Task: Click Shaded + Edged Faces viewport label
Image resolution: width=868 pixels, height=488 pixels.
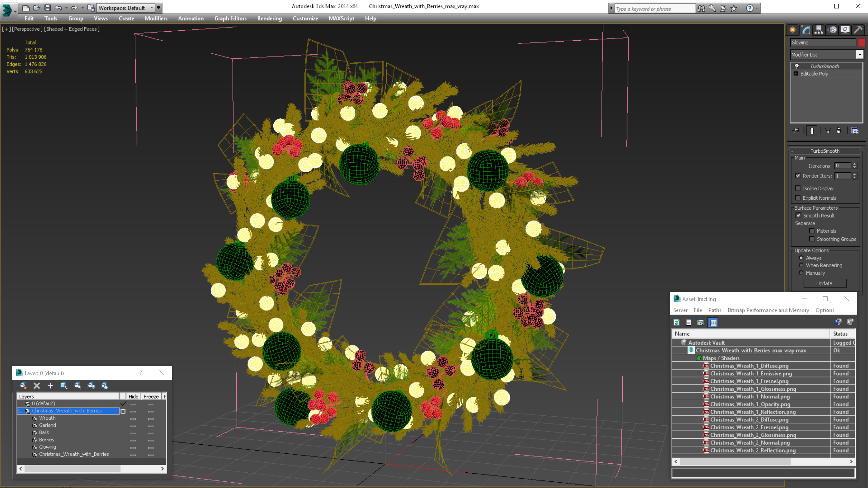Action: pyautogui.click(x=72, y=29)
